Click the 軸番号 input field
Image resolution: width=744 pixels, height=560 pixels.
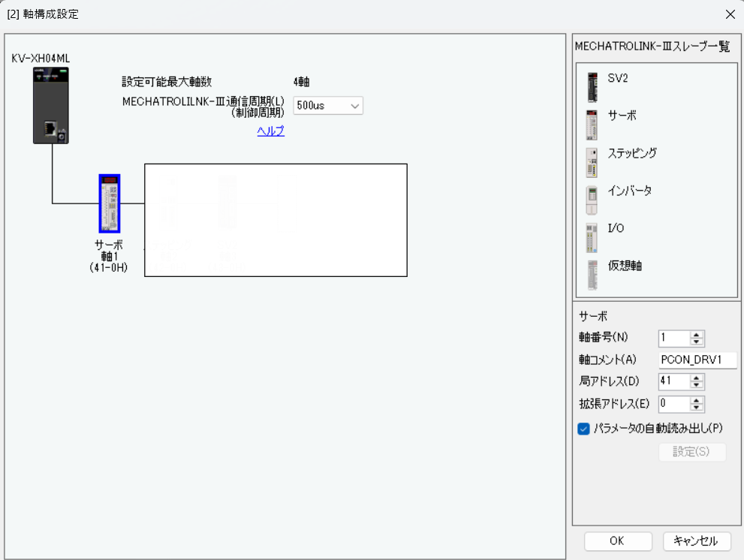(x=674, y=338)
